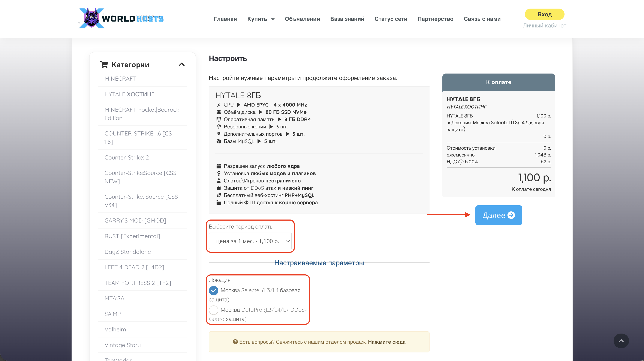Click the shopping cart icon beside Категории
The width and height of the screenshot is (644, 361).
tap(104, 65)
